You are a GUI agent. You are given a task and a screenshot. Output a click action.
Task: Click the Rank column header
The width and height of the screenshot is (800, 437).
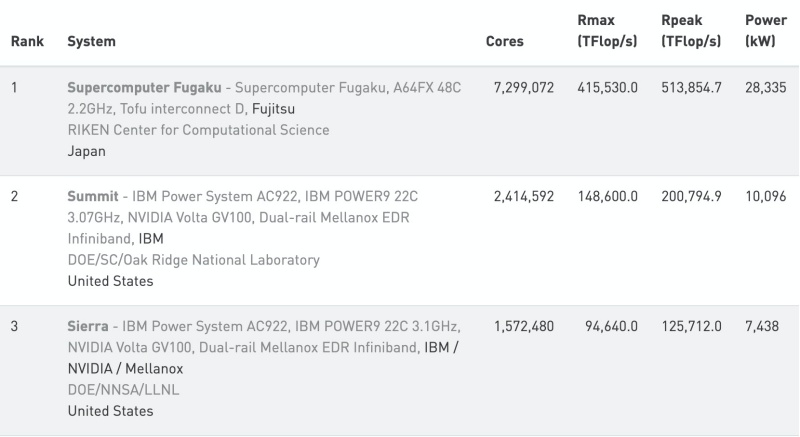26,42
